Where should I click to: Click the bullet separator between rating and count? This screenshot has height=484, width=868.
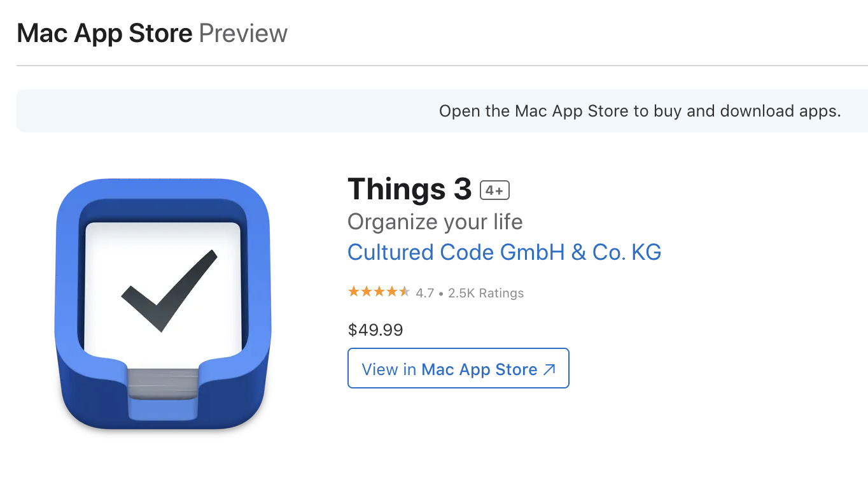coord(442,293)
